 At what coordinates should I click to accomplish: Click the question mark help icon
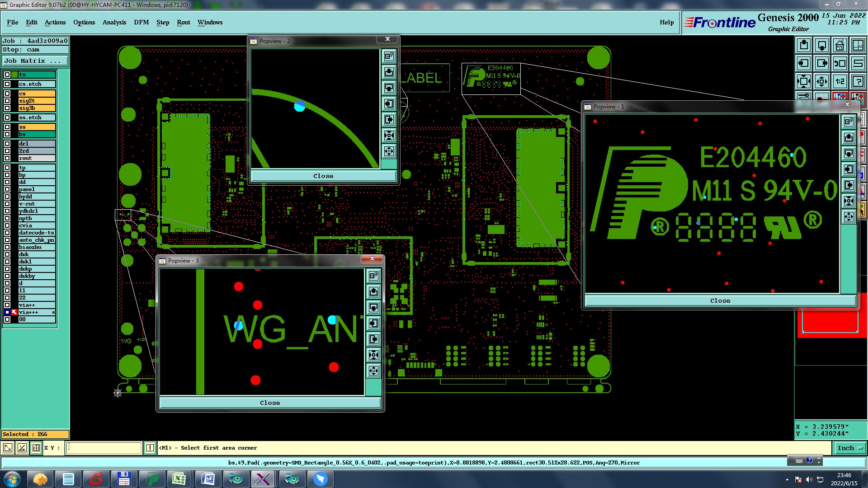coord(858,81)
